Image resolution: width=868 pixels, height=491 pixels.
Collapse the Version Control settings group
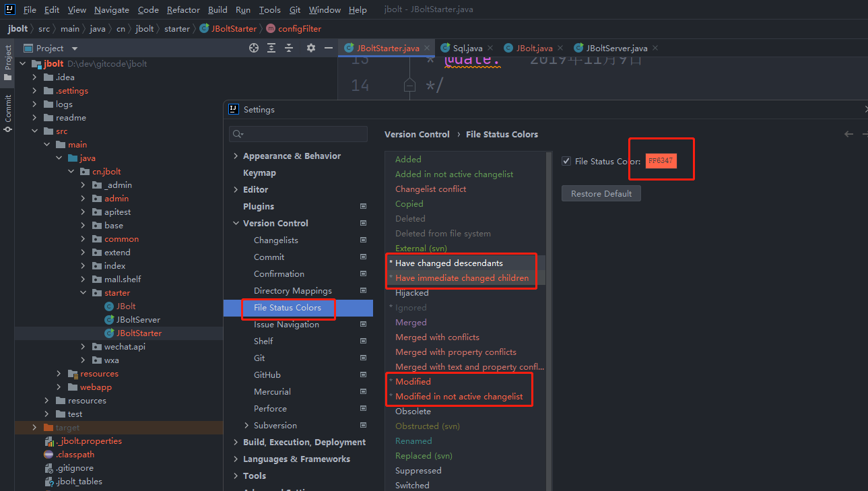point(236,223)
